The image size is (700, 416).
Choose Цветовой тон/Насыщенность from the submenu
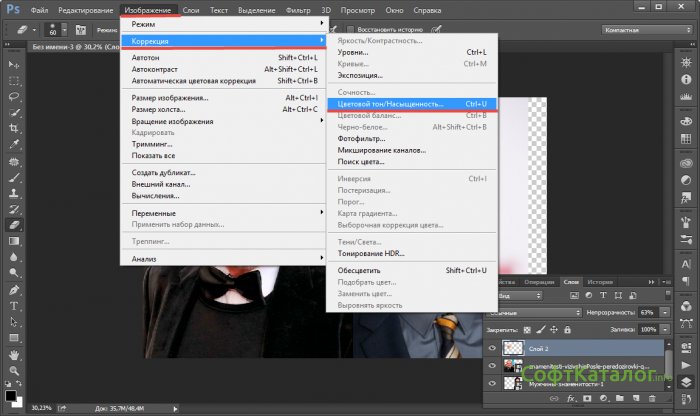tap(412, 103)
